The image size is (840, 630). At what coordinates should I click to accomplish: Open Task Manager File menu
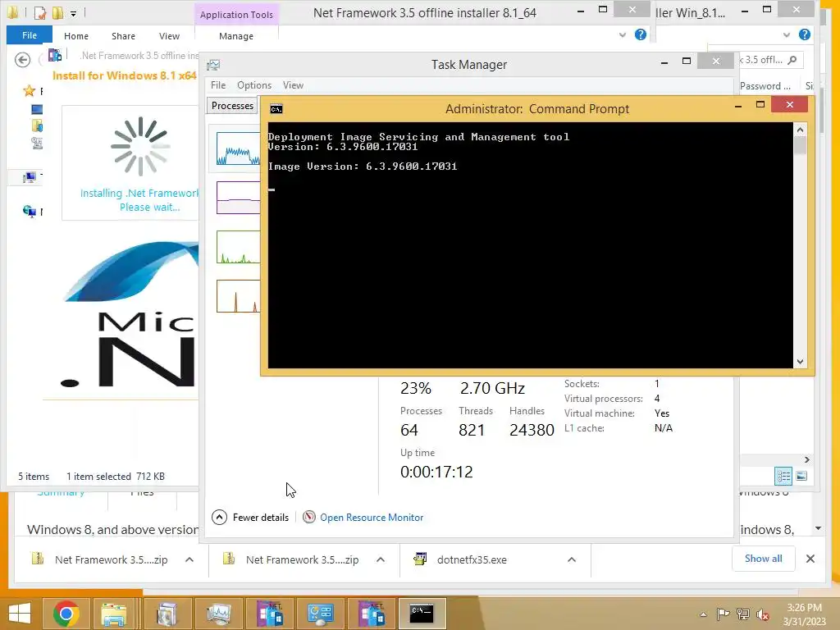[x=218, y=85]
